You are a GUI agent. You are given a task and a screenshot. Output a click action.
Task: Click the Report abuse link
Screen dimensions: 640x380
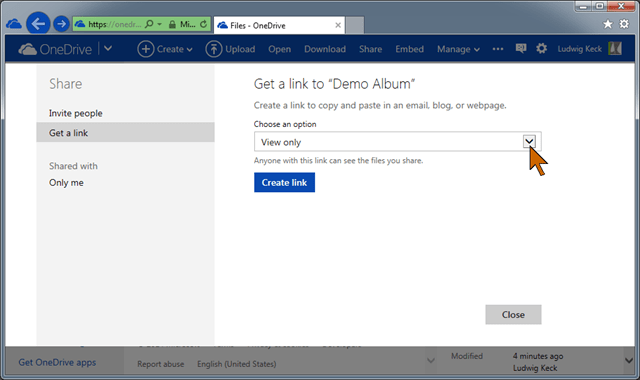tap(160, 364)
